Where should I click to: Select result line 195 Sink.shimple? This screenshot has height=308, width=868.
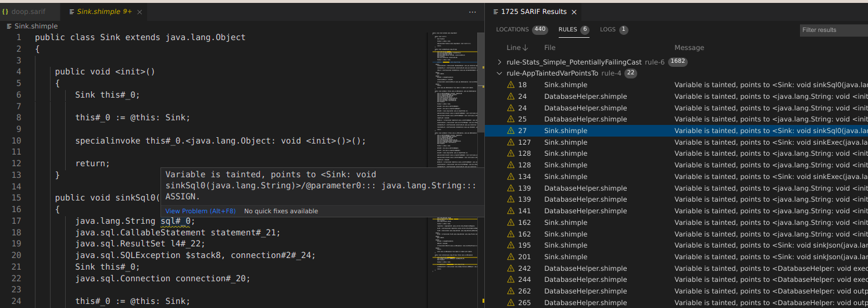point(676,245)
